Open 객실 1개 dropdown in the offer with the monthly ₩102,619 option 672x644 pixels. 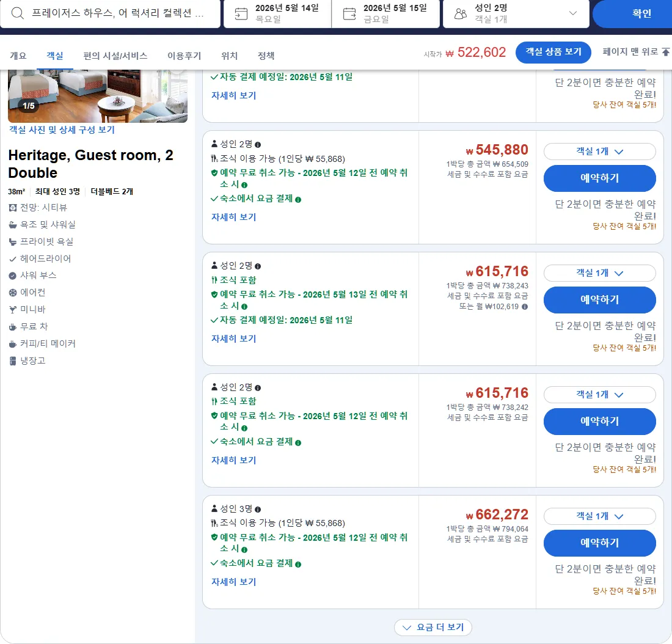(599, 273)
